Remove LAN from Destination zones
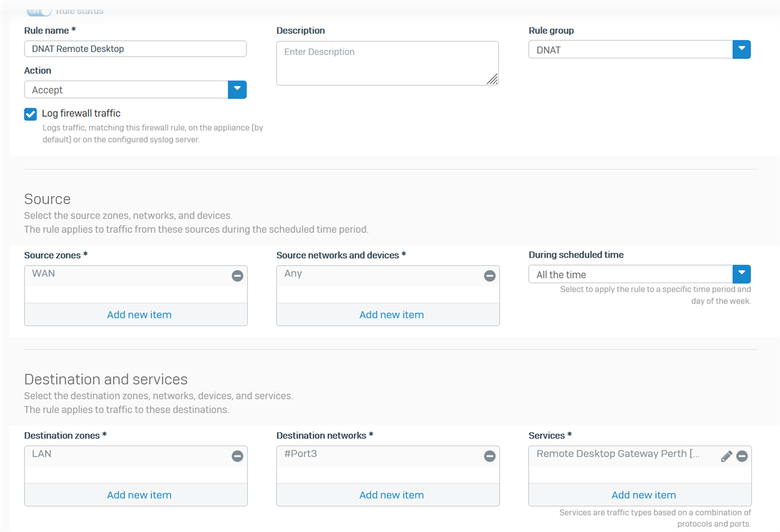This screenshot has height=532, width=780. coord(237,456)
